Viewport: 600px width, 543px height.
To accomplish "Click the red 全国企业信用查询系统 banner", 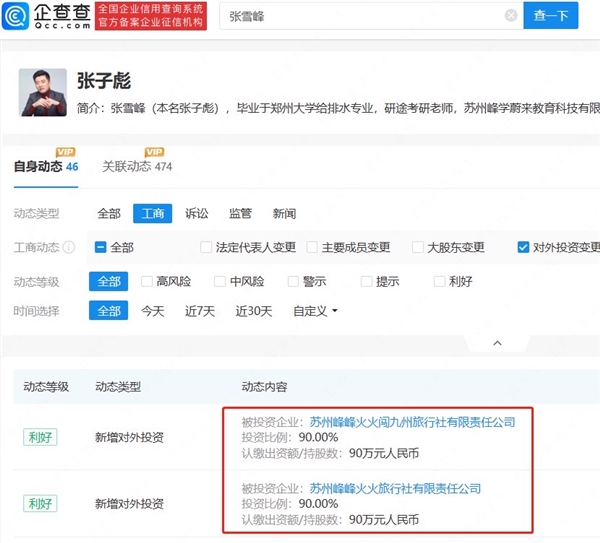I will 151,16.
